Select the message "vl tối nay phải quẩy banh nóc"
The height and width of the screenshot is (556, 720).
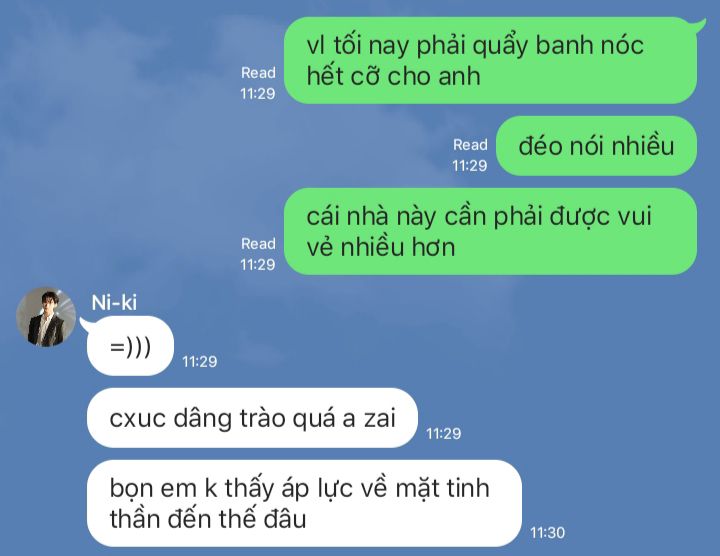tap(490, 60)
